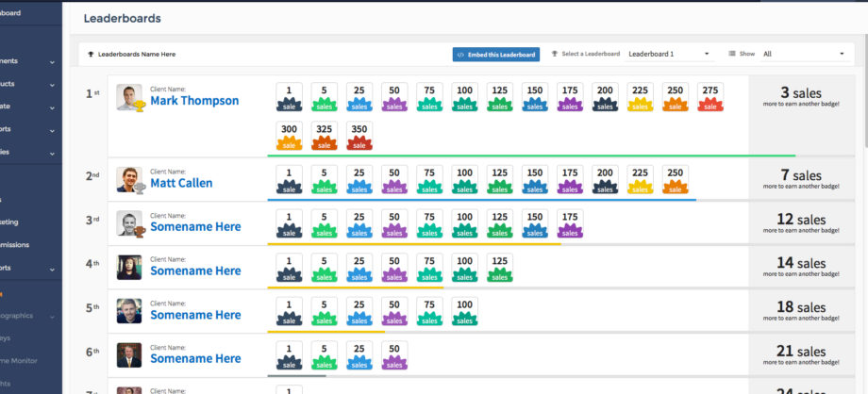Click Mark Thompson's 350 sales badge

click(359, 136)
